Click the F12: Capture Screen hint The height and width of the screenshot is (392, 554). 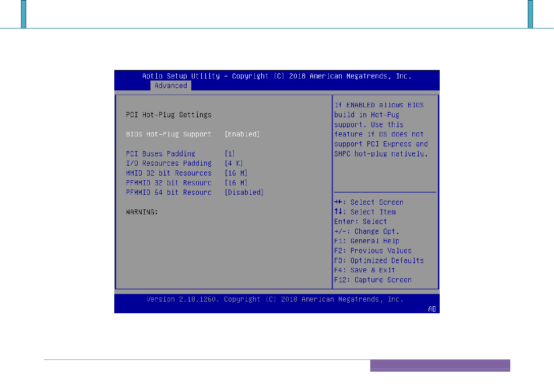point(373,280)
